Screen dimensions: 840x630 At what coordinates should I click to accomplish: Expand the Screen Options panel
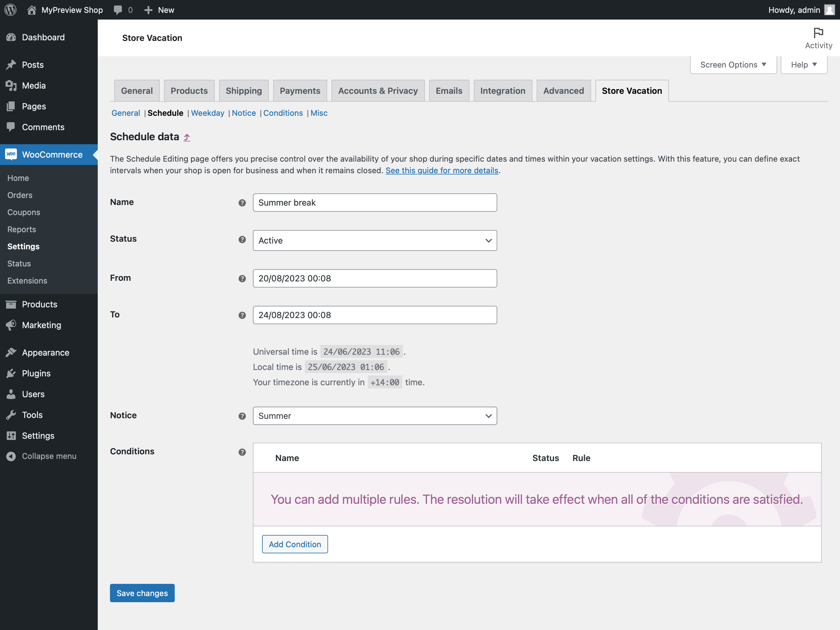coord(733,64)
